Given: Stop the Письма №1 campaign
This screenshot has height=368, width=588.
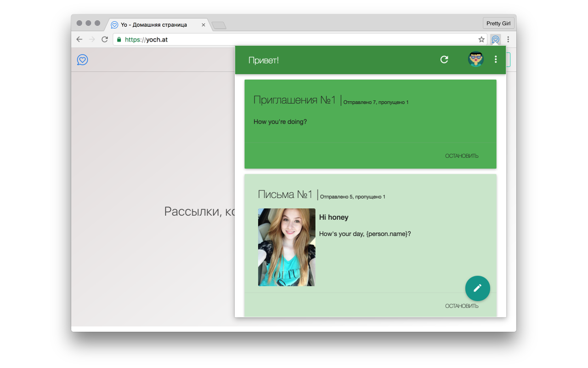Looking at the screenshot, I should 462,305.
